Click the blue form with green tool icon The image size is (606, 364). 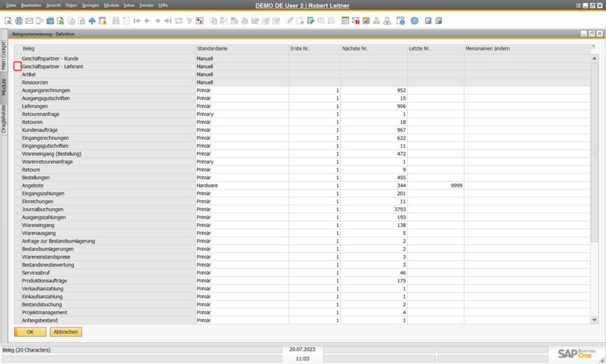coord(310,21)
